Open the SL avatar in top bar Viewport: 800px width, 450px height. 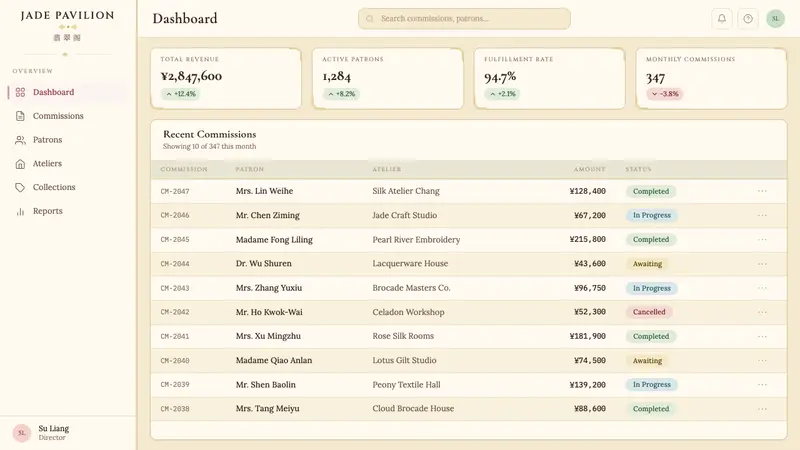point(775,18)
